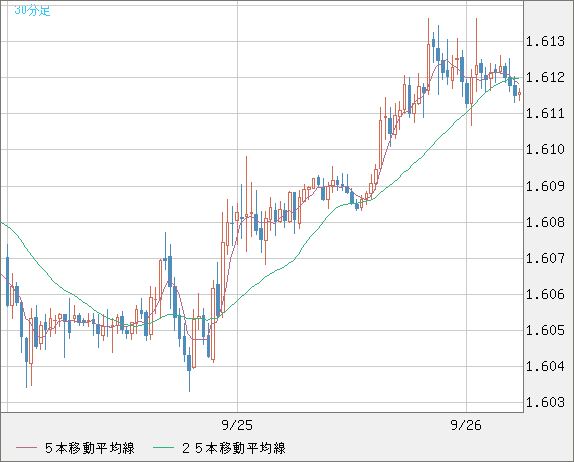Click the 1.610 price axis label
The height and width of the screenshot is (462, 574).
(x=545, y=149)
